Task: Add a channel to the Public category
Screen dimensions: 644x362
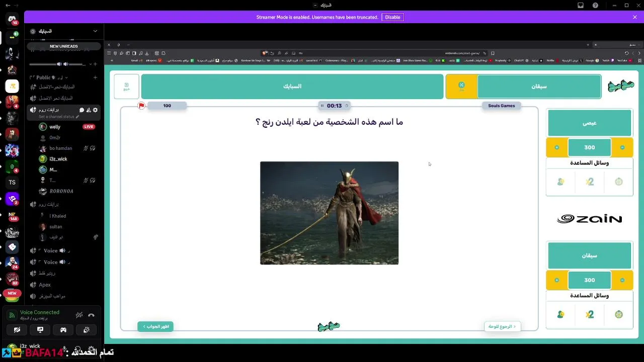Action: pyautogui.click(x=96, y=77)
